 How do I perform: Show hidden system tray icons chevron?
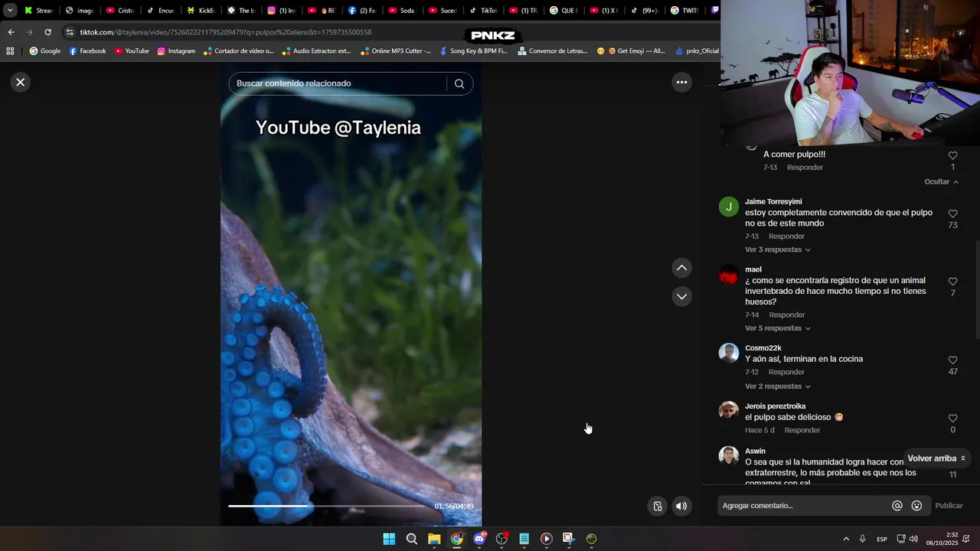point(846,539)
